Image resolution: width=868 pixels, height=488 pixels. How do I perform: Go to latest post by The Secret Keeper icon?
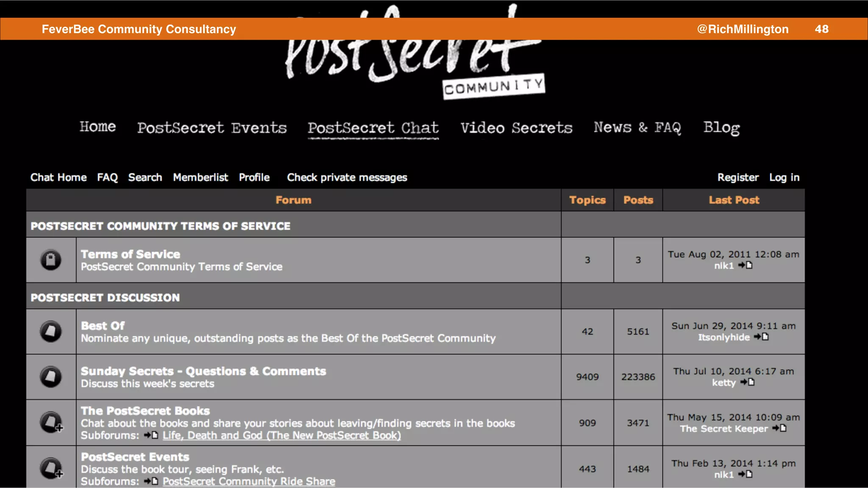click(x=779, y=429)
